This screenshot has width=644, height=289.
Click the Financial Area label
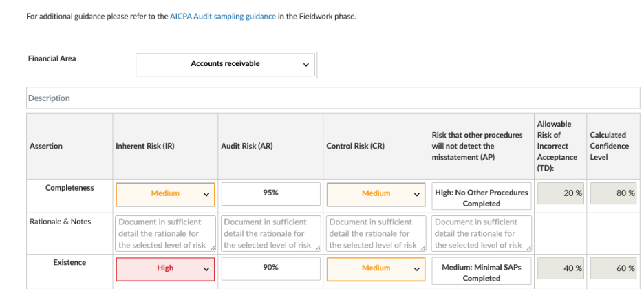[x=52, y=58]
